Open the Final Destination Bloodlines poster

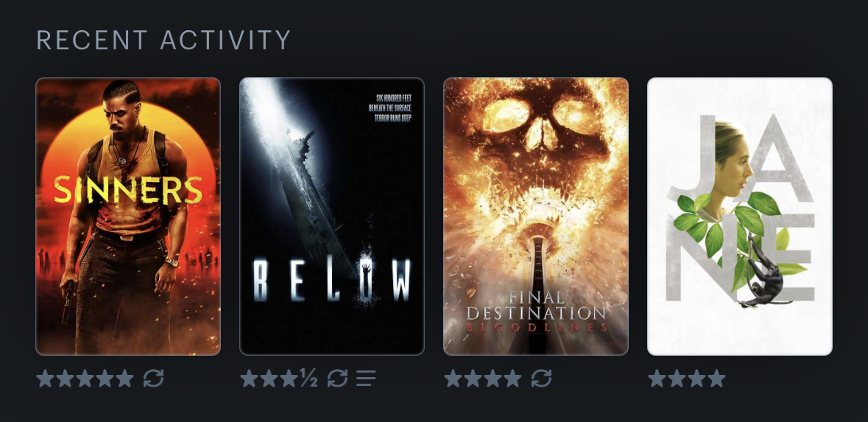(x=536, y=217)
